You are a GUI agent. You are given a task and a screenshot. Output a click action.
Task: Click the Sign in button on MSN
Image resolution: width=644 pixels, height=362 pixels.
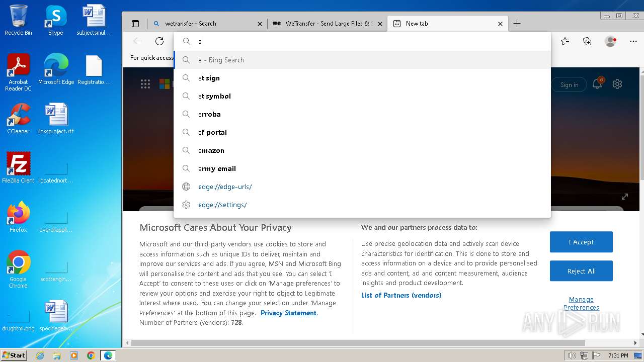tap(569, 85)
